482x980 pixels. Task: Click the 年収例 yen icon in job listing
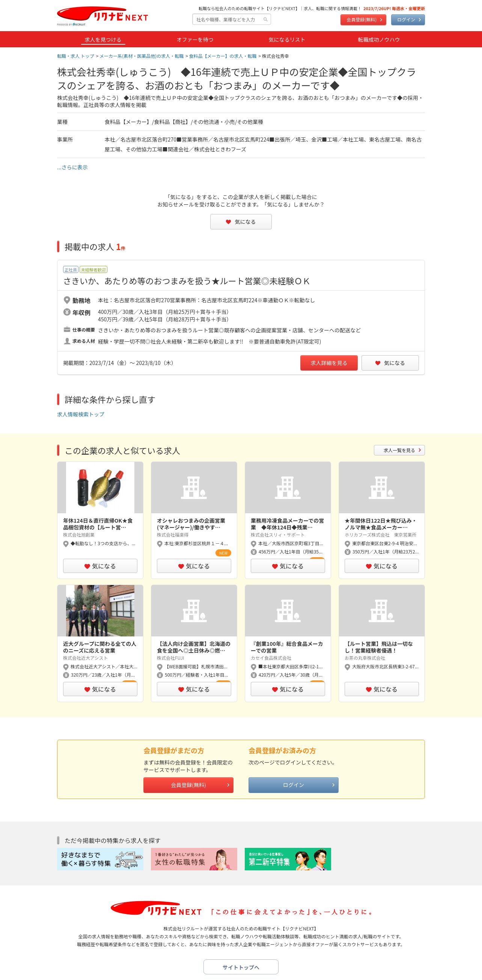pyautogui.click(x=67, y=312)
